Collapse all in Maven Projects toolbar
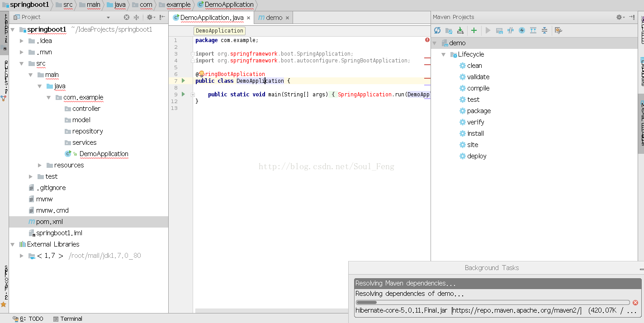Viewport: 644px width, 323px height. click(545, 30)
